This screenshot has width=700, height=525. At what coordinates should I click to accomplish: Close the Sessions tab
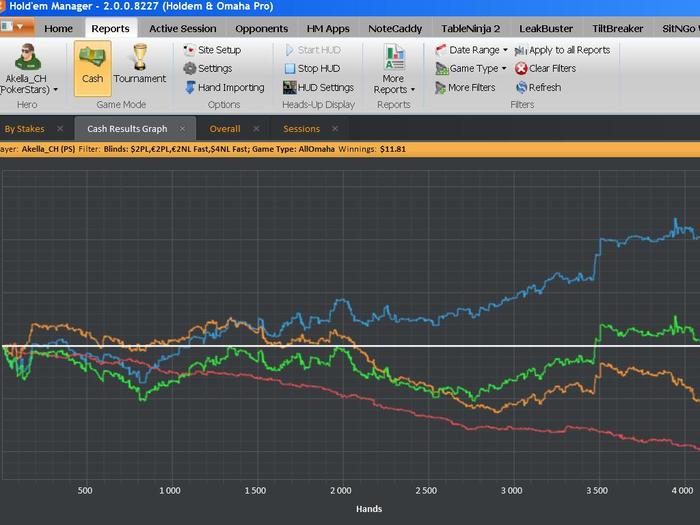click(x=335, y=129)
